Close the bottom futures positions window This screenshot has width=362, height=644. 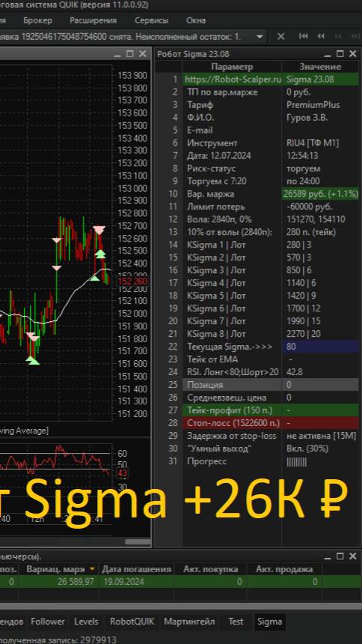point(352,556)
